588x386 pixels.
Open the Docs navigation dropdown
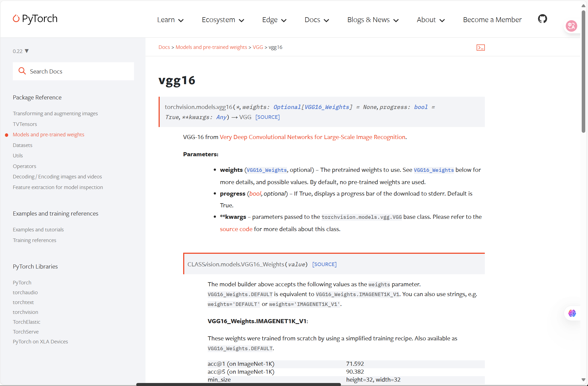(x=317, y=20)
